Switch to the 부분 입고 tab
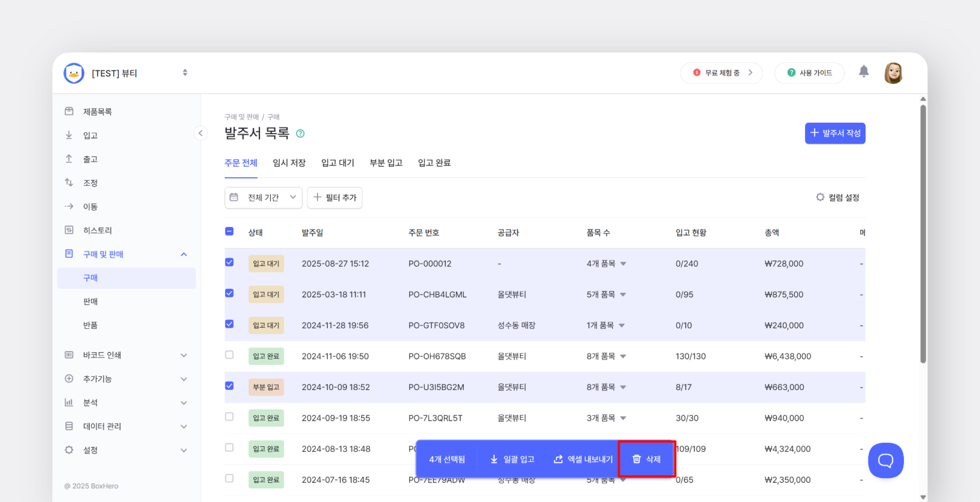 click(x=386, y=163)
